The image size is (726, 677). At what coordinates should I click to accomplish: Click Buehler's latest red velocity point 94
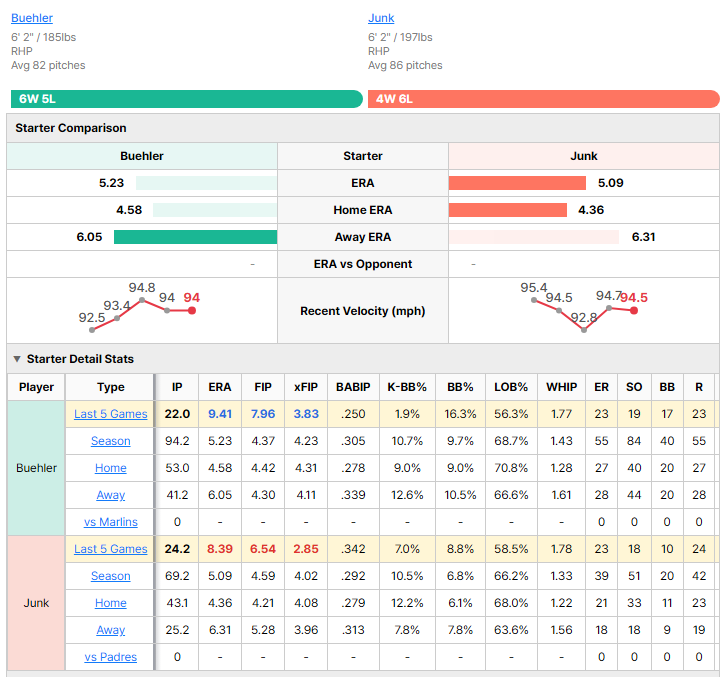click(192, 311)
